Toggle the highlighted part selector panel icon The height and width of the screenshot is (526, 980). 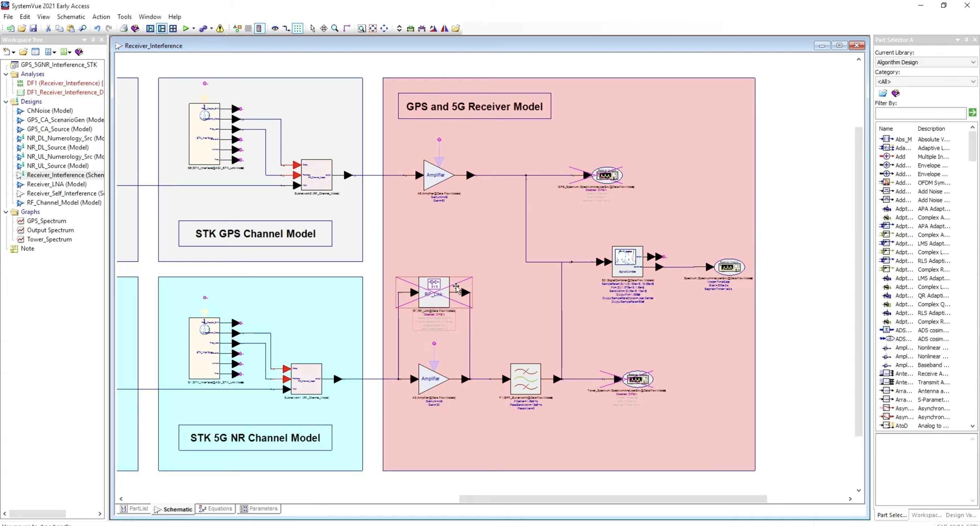pos(259,28)
